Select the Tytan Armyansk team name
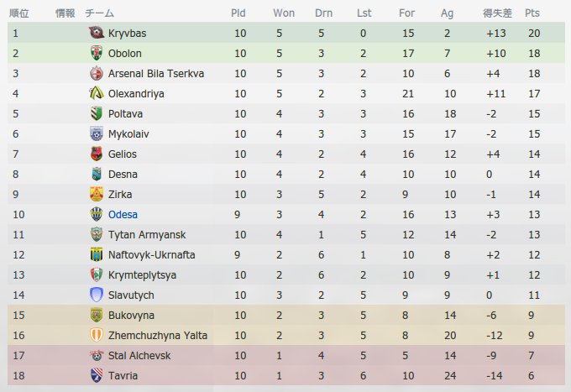Screen dimensions: 571x392 point(147,235)
